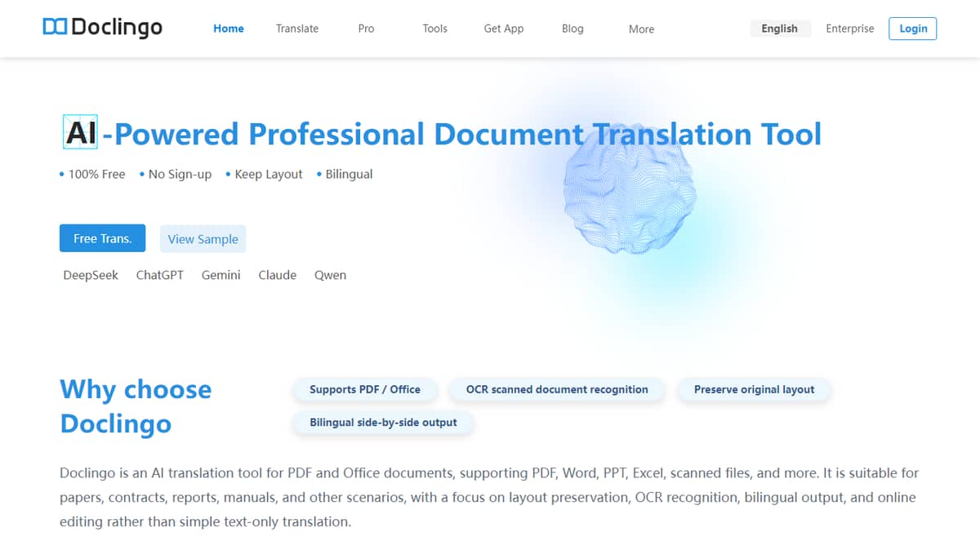Click the Why choose Doclingo heading

(136, 406)
